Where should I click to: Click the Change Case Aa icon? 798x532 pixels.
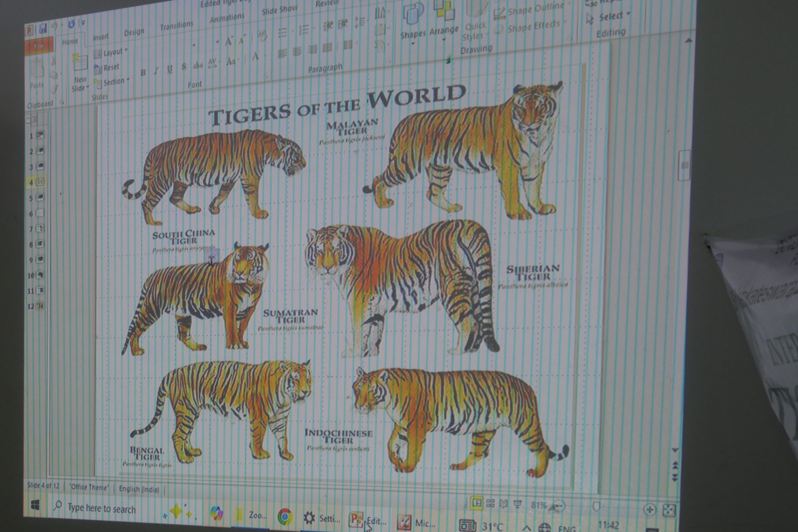point(231,61)
